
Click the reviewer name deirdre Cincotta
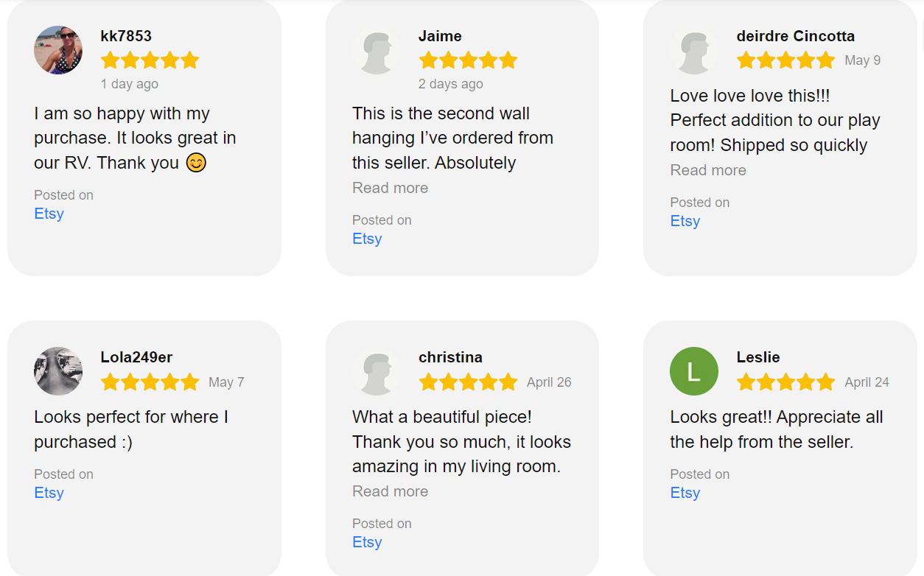(x=795, y=36)
